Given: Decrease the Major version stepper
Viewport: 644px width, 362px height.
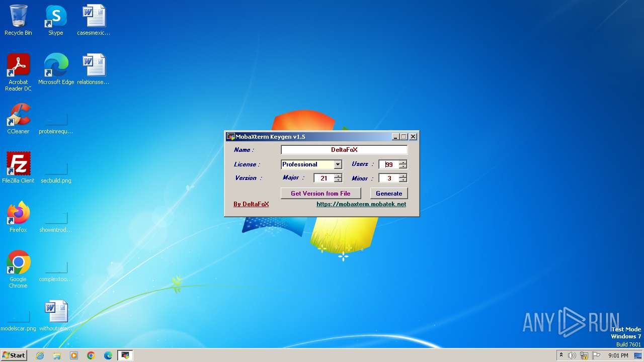Looking at the screenshot, I should (x=338, y=180).
